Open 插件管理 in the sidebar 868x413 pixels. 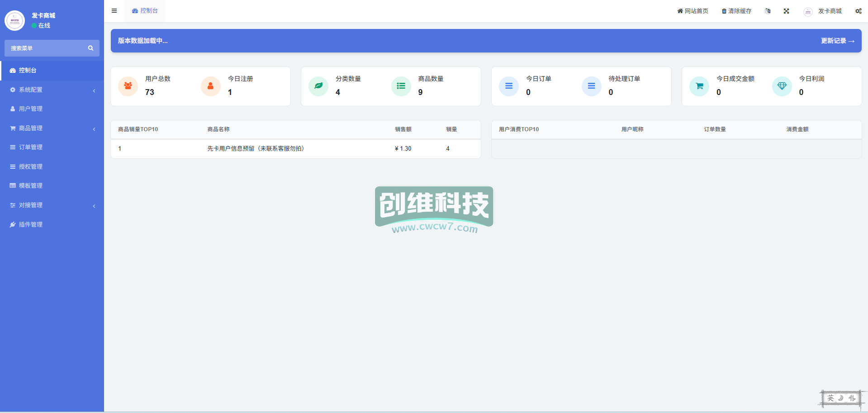tap(52, 224)
